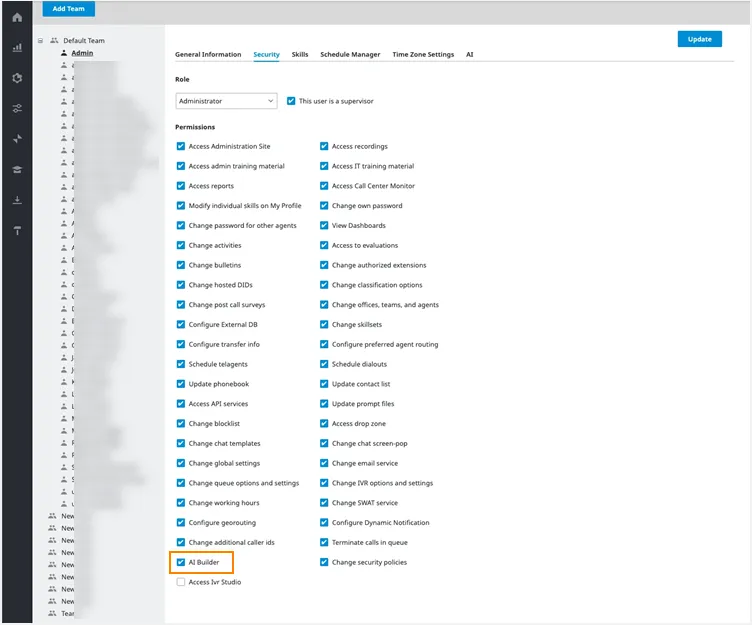Uncheck Access Administration Site

pos(181,146)
